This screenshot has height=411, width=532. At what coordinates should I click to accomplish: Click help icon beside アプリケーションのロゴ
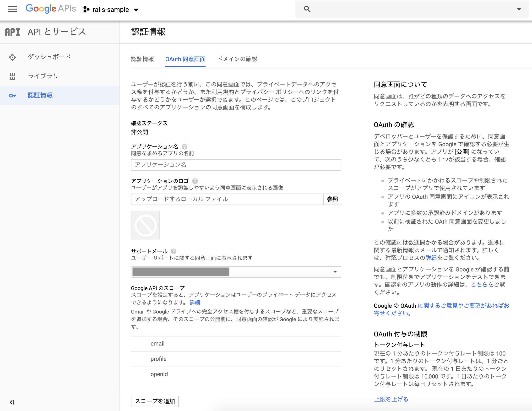click(195, 181)
